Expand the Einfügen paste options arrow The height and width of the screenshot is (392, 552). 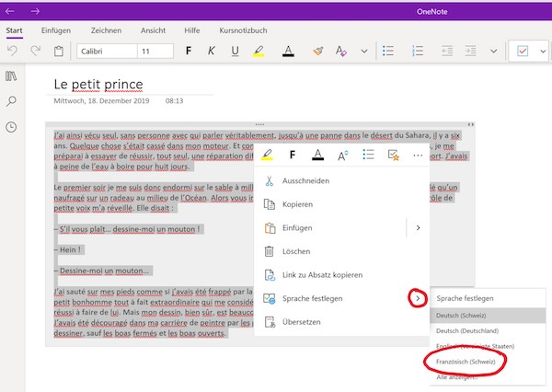click(419, 226)
